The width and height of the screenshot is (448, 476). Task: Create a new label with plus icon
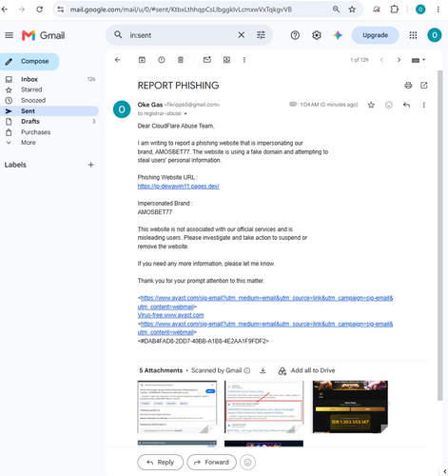point(91,165)
